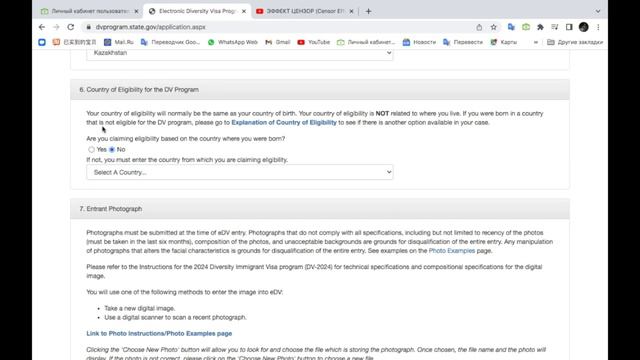Viewport: 640px width, 360px height.
Task: Open the Chinese-labeled bookmark
Action: [x=74, y=42]
